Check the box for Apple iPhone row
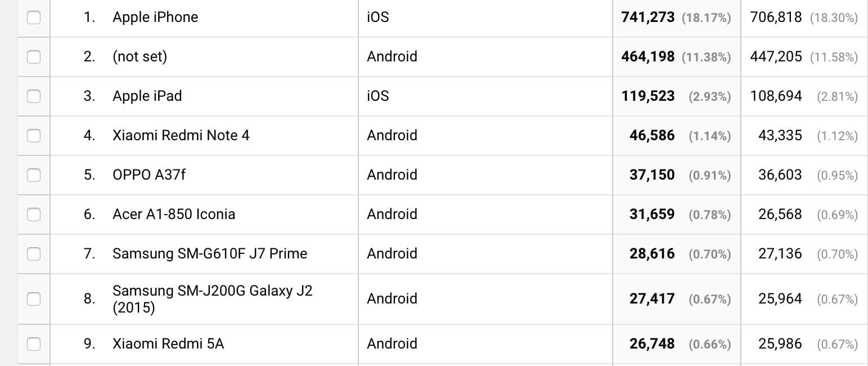The image size is (868, 366). [34, 17]
